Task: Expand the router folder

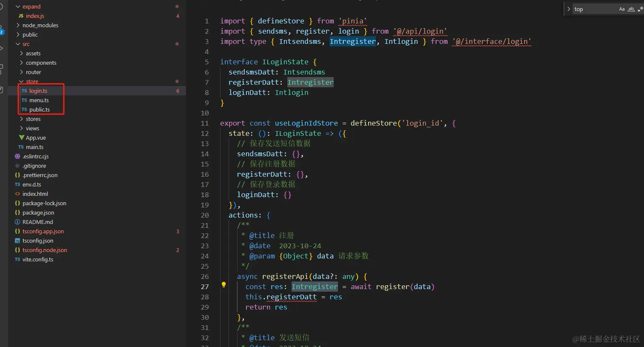Action: [x=21, y=72]
